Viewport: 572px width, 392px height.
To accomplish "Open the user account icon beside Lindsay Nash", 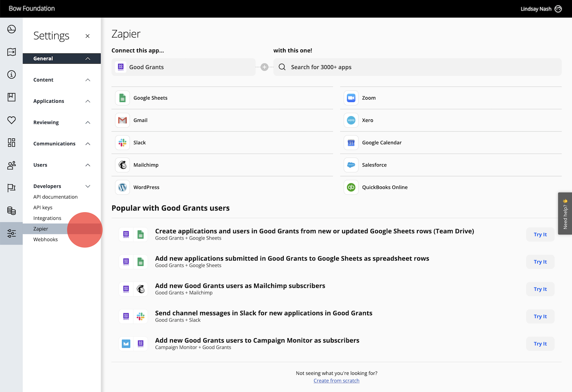I will pyautogui.click(x=558, y=9).
